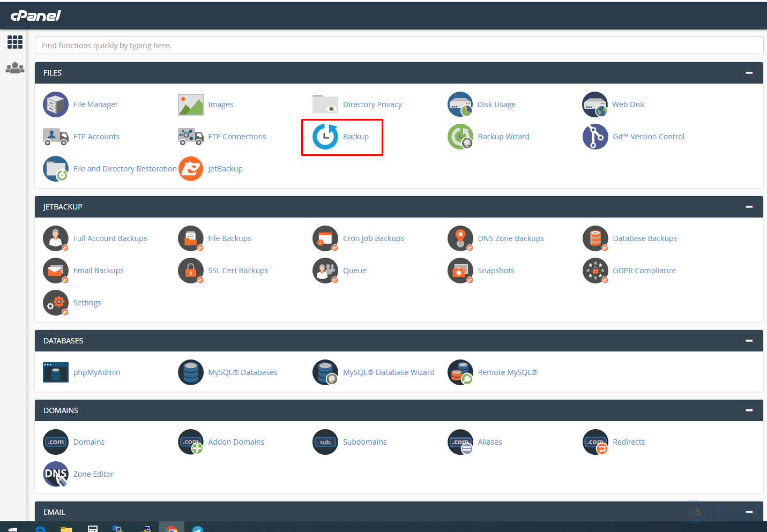767x532 pixels.
Task: Open the Web Disk icon
Action: pyautogui.click(x=595, y=104)
